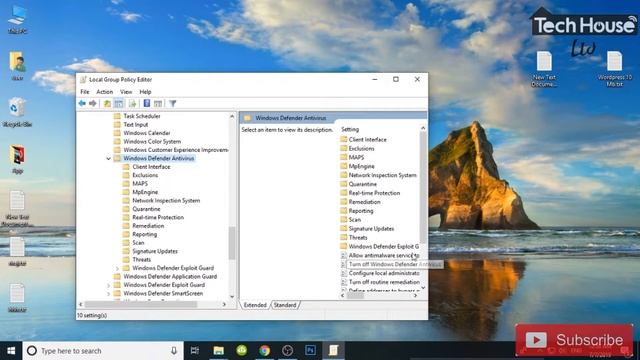The height and width of the screenshot is (360, 640).
Task: Expand the Exploit Guard subfolder under Defender Antivirus
Action: point(117,269)
